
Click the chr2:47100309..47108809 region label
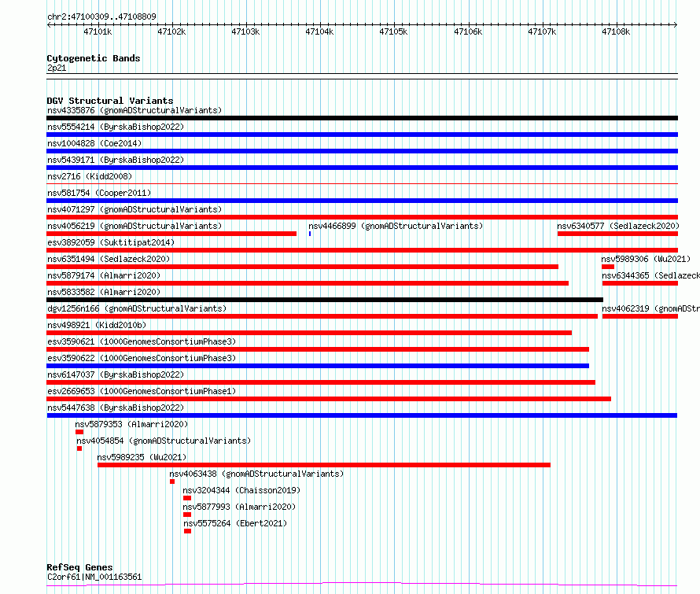(x=101, y=17)
